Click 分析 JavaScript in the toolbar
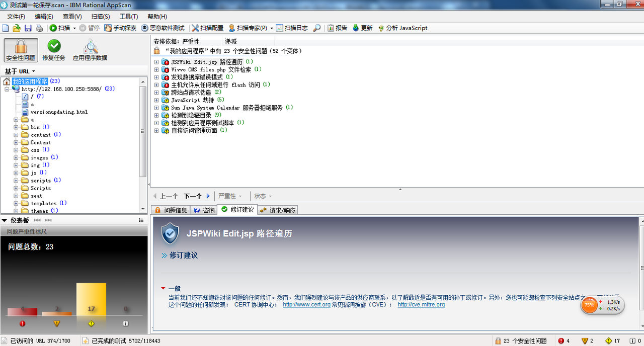The image size is (644, 346). point(403,28)
